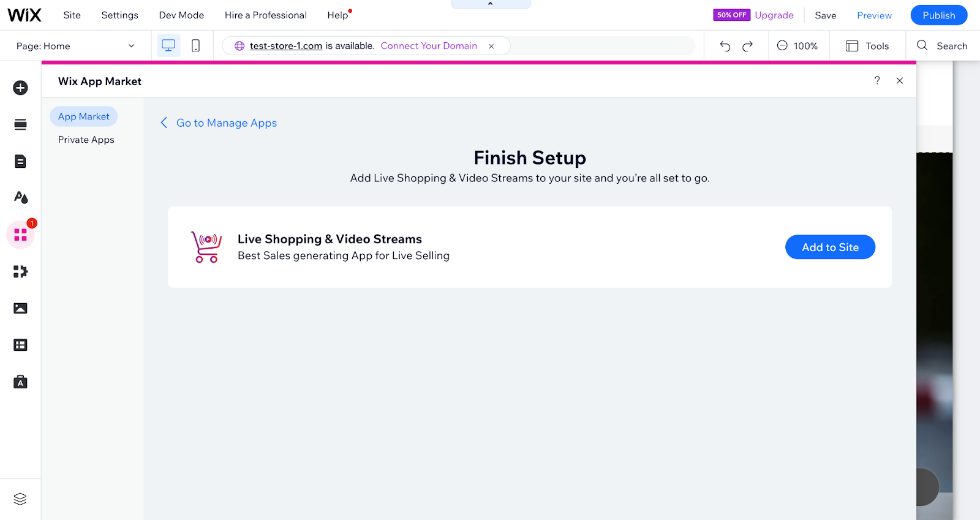This screenshot has width=980, height=520.
Task: Open Layers icon at bottom left
Action: 20,499
